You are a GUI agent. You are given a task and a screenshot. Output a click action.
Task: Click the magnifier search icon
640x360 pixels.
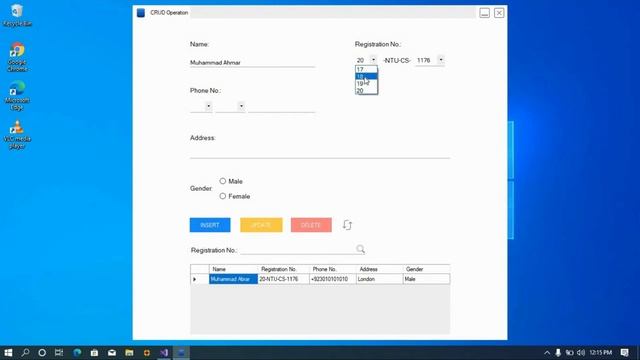[360, 249]
